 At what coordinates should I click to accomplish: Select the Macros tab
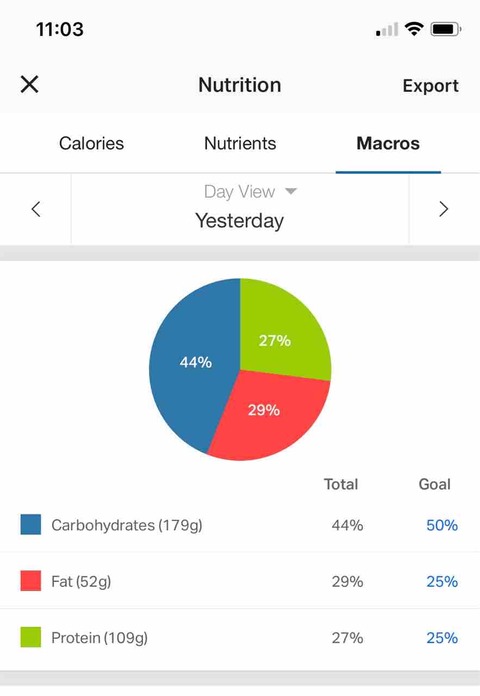(x=388, y=143)
